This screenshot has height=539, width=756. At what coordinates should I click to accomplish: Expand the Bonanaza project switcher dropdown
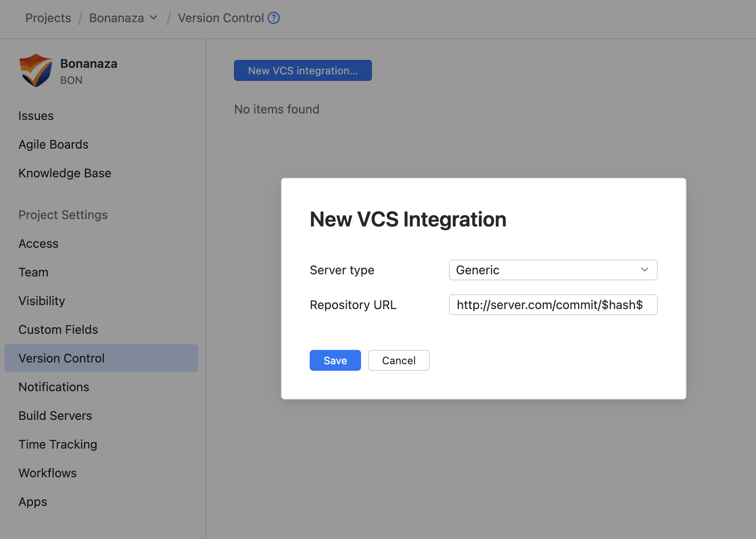[154, 18]
